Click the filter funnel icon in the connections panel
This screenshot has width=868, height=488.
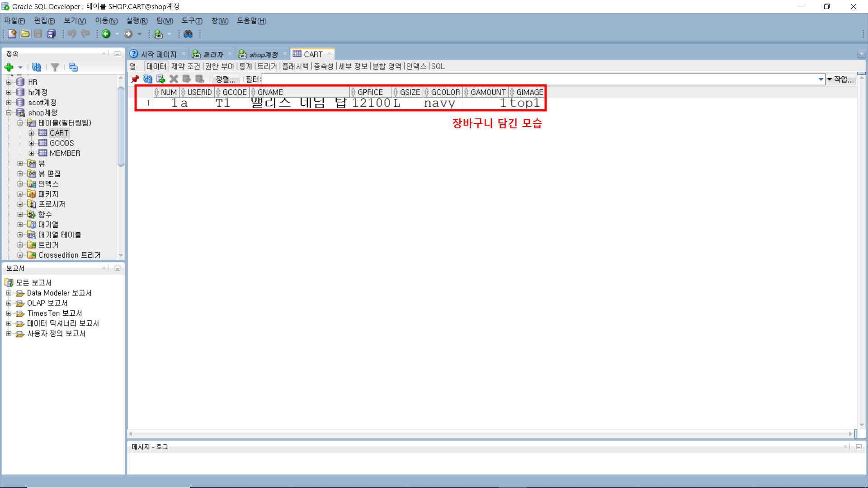tap(55, 67)
